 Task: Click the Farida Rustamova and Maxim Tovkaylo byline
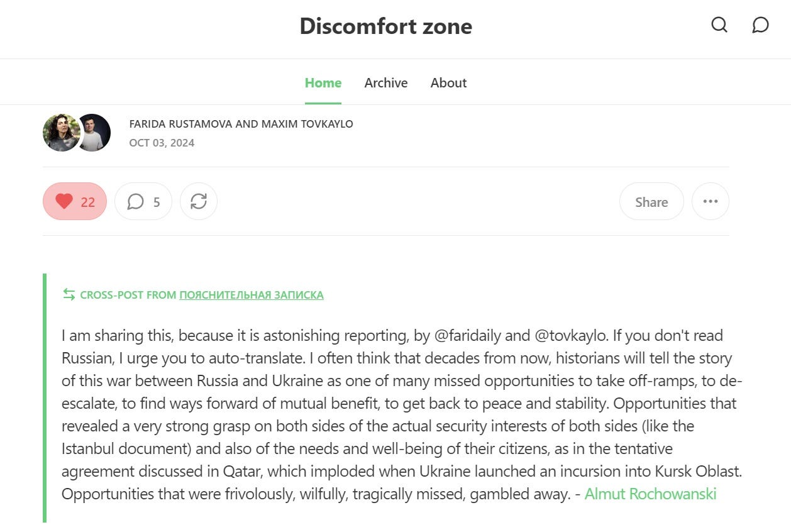[241, 124]
